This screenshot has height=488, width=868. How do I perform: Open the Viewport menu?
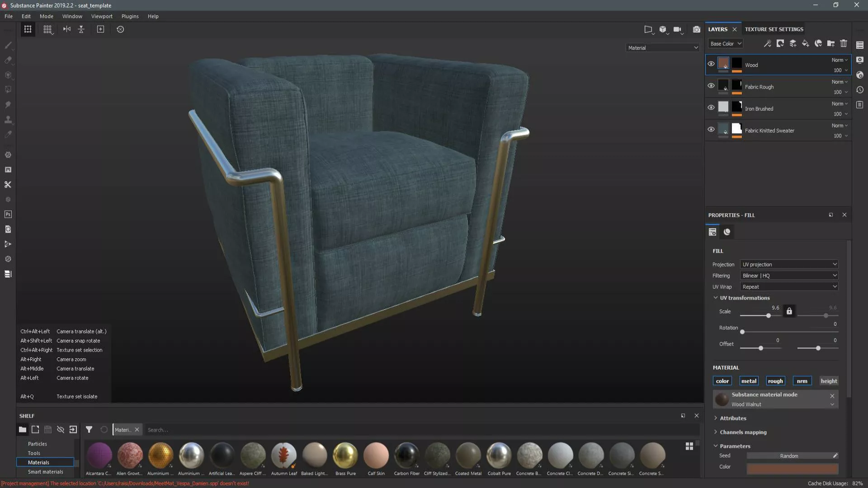(102, 16)
